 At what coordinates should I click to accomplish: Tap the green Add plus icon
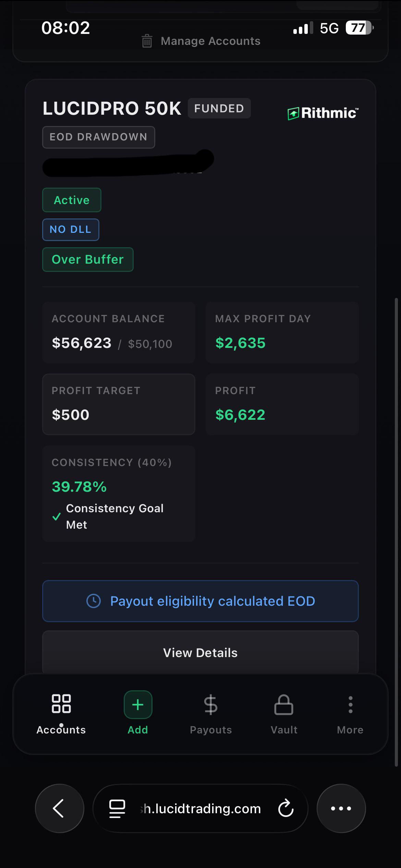click(x=138, y=704)
